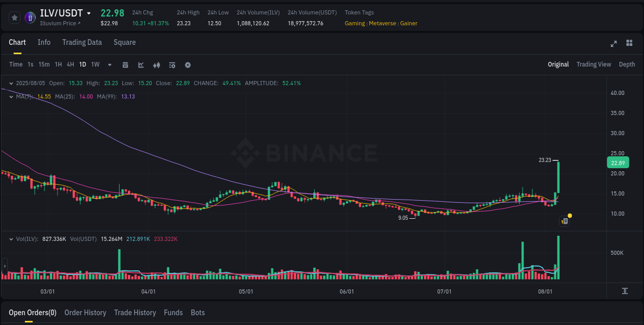
Task: Open more timeframe options via the caret
Action: coord(109,65)
